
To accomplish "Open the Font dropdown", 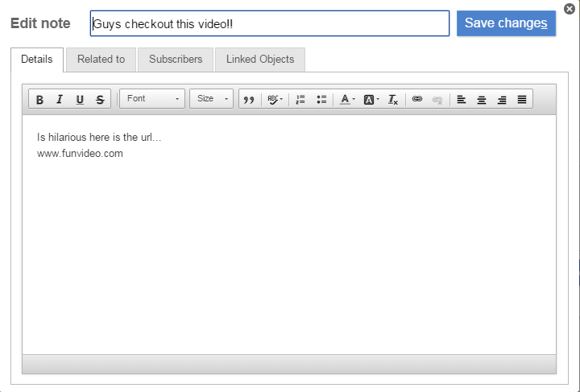I will 152,99.
